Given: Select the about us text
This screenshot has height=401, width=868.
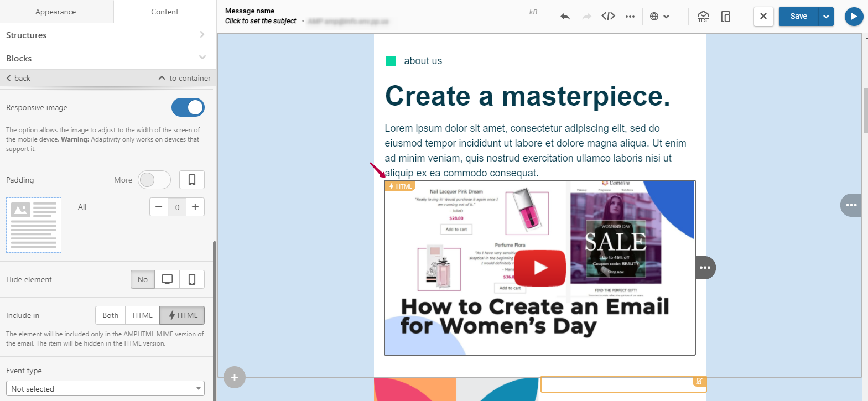Looking at the screenshot, I should pyautogui.click(x=423, y=61).
